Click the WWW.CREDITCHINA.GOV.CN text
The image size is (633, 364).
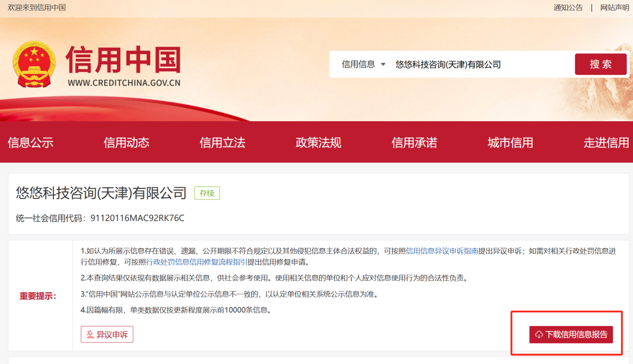(x=124, y=83)
